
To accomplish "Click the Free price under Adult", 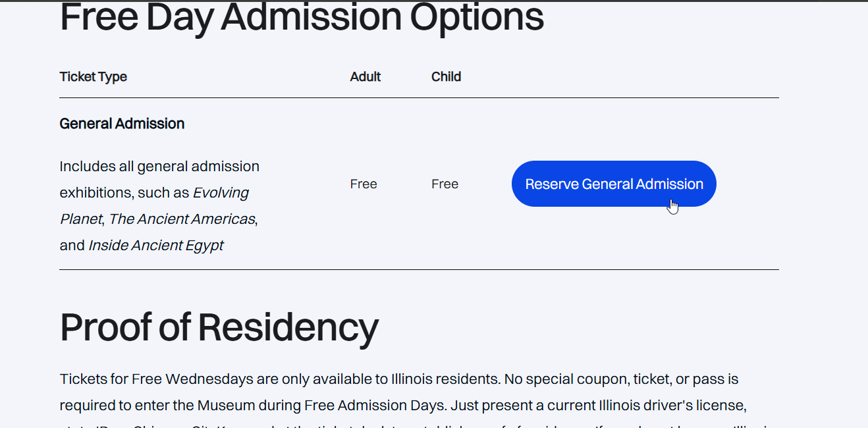I will [x=364, y=184].
